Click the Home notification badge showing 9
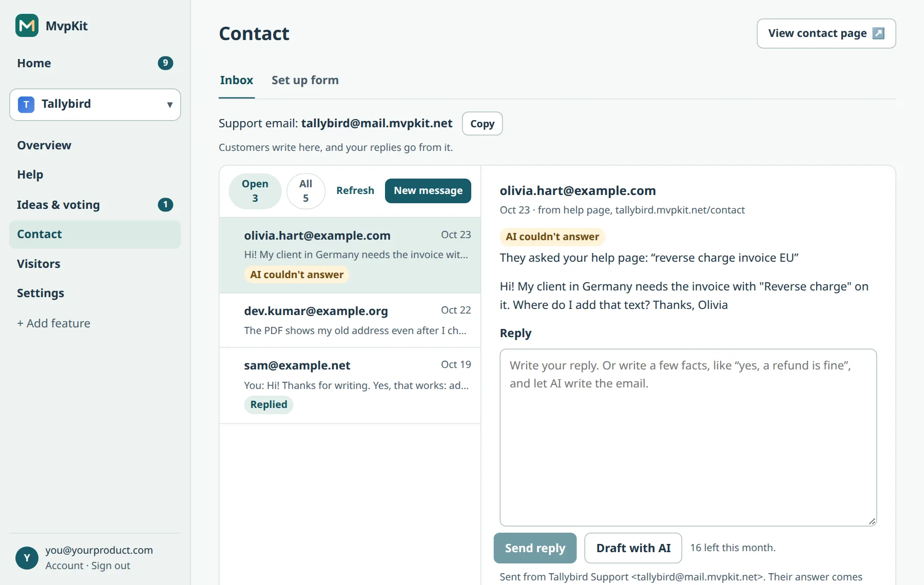 165,63
